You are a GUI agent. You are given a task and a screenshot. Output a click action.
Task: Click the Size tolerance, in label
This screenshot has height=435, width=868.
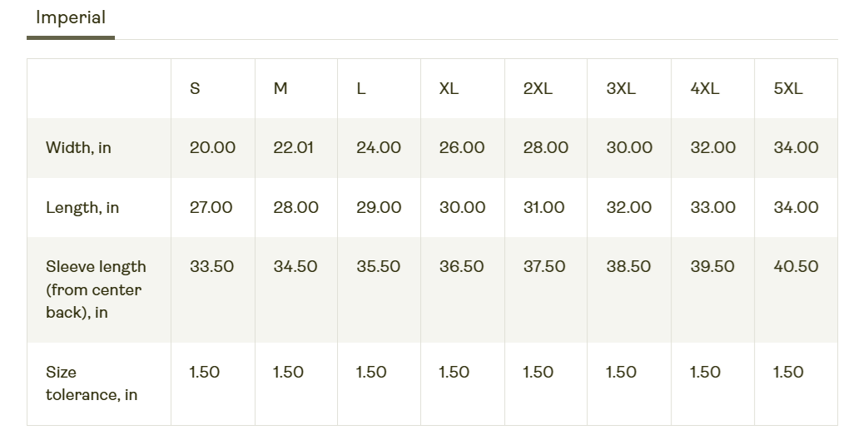[92, 383]
